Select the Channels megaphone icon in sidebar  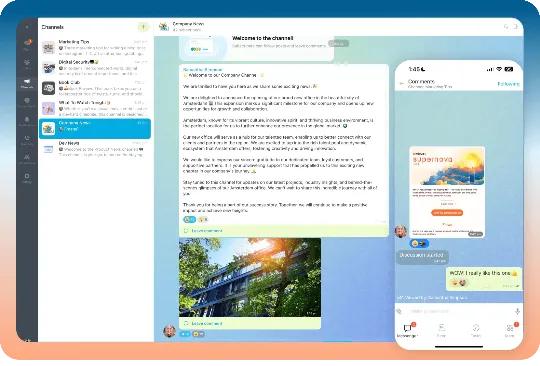click(27, 83)
